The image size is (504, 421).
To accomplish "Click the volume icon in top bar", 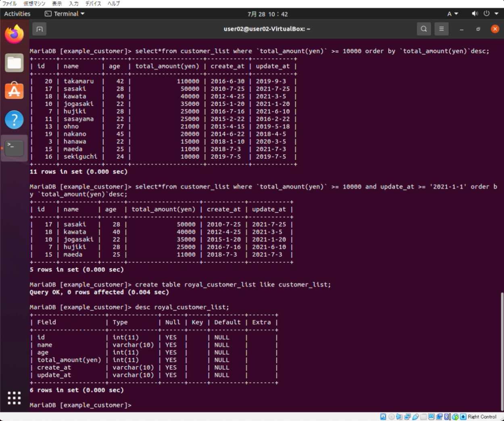I will click(475, 14).
